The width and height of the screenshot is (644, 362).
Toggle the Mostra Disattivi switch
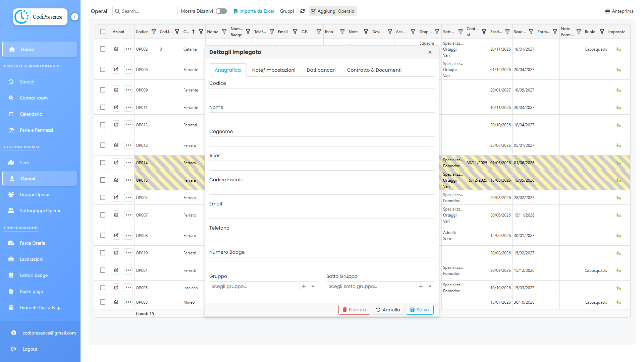pos(221,11)
